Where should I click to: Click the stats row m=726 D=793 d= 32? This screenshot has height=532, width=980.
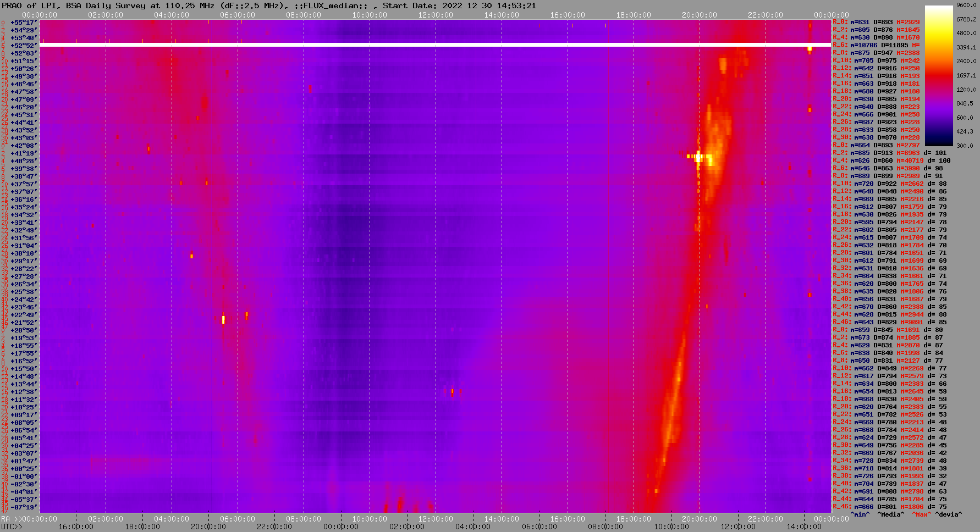click(x=890, y=476)
